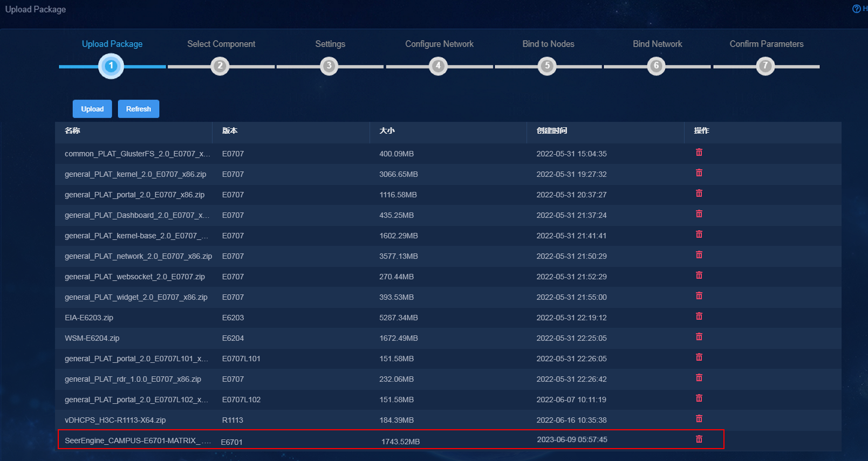
Task: Go to step 7 Confirm Parameters
Action: pyautogui.click(x=766, y=44)
